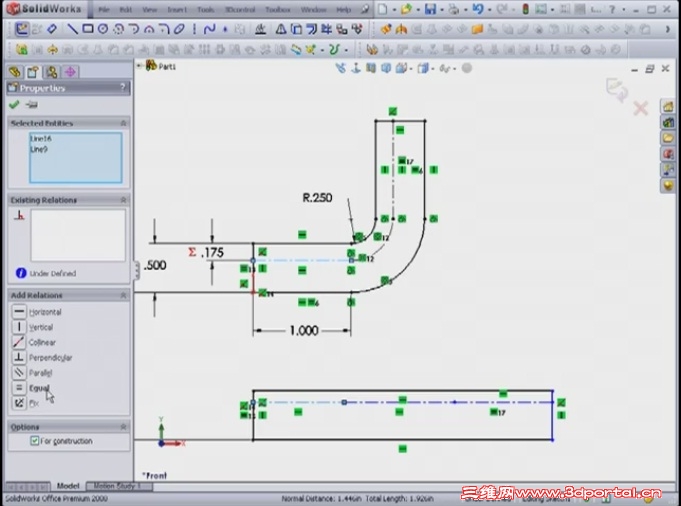Select the Ellipse sketch tool
681x506 pixels.
pos(179,29)
